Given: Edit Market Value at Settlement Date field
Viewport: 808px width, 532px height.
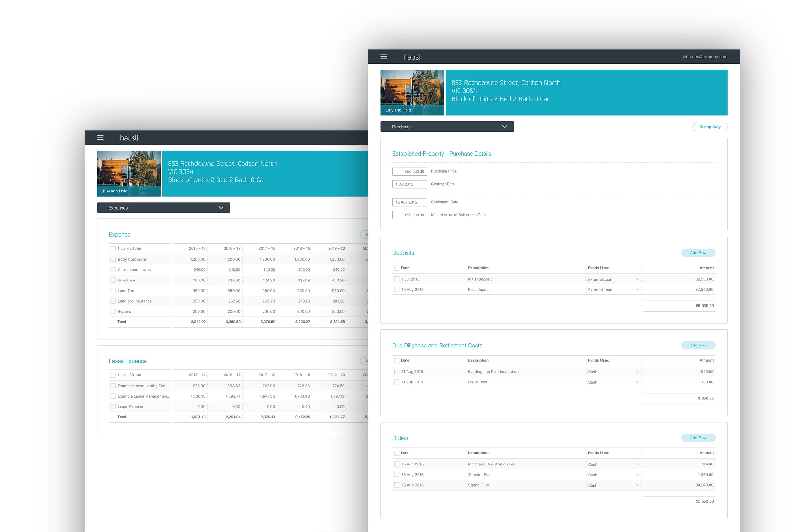Looking at the screenshot, I should click(409, 215).
